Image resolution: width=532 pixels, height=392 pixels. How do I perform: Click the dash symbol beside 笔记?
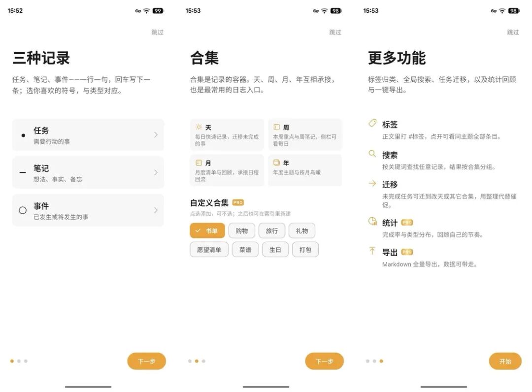tap(23, 172)
